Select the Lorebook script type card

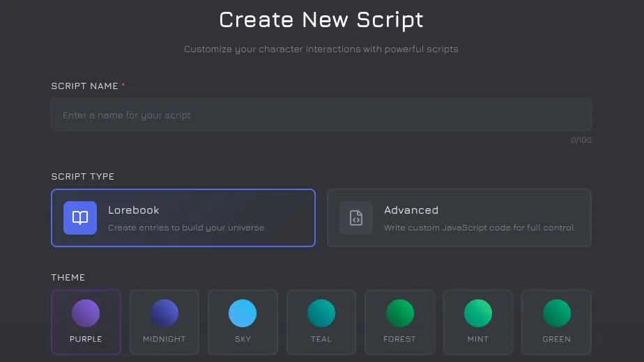(x=183, y=218)
